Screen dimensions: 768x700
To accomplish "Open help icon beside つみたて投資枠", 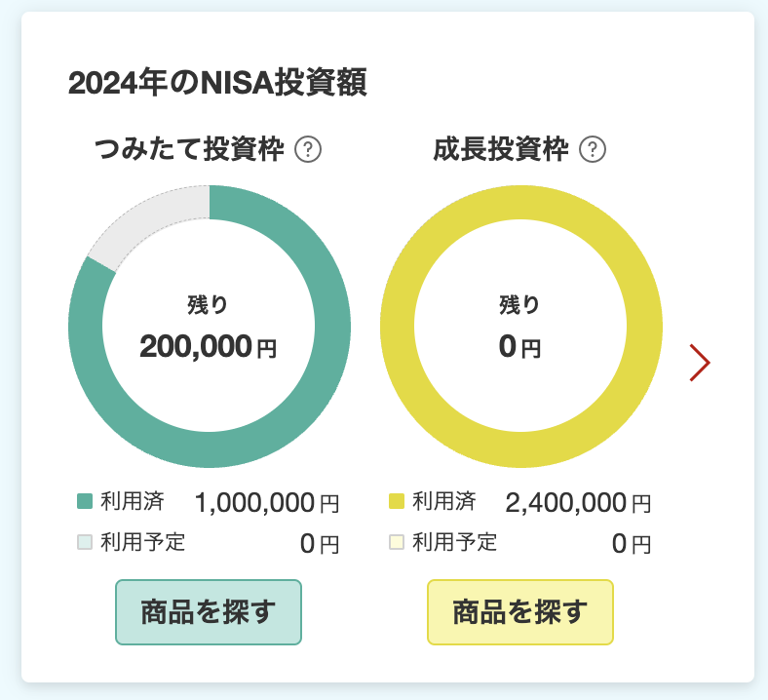I will tap(308, 149).
